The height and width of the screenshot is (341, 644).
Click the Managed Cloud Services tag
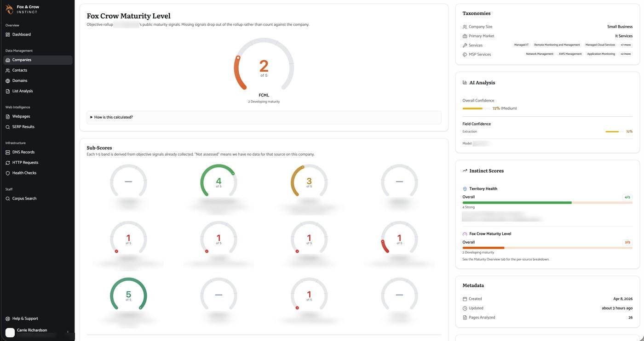[x=600, y=45]
